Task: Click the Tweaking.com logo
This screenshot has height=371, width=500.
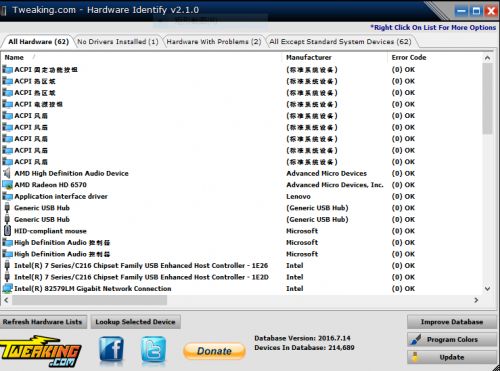Action: click(x=40, y=351)
